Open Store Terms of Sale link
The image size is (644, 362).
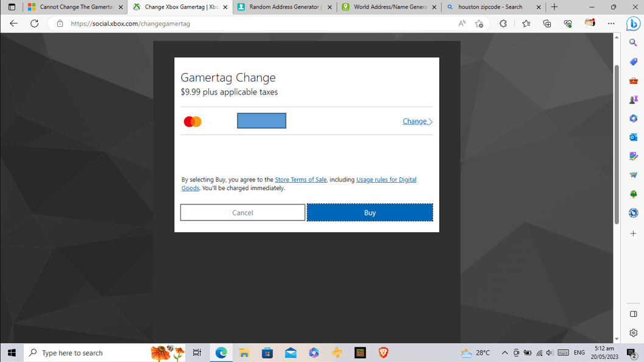coord(300,180)
